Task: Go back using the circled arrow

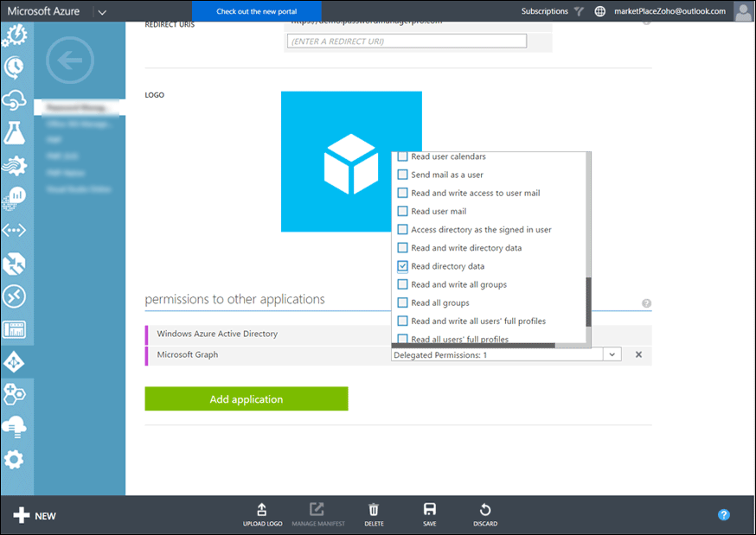Action: pos(70,61)
